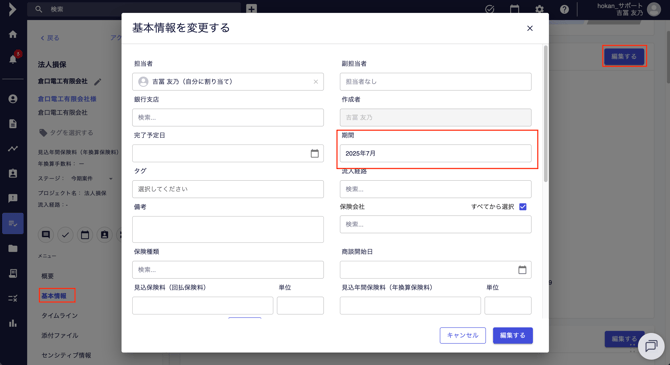Click the checkmark action icon under the deal info

point(65,235)
